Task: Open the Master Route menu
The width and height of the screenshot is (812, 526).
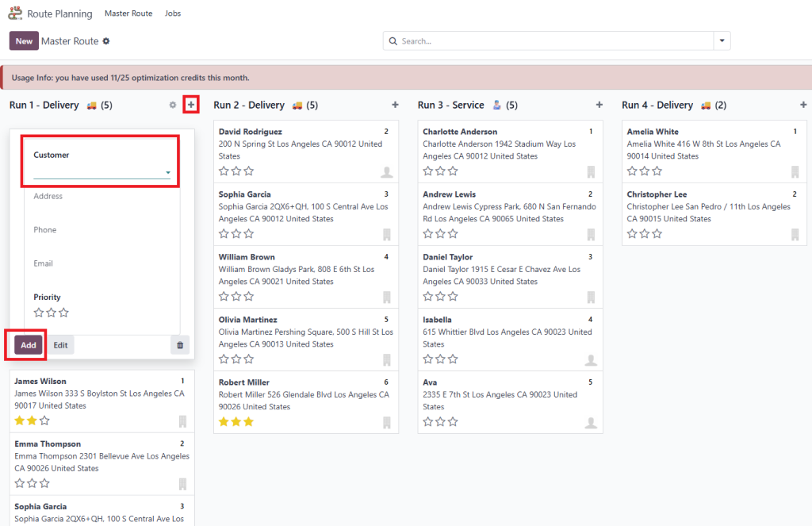Action: pyautogui.click(x=128, y=13)
